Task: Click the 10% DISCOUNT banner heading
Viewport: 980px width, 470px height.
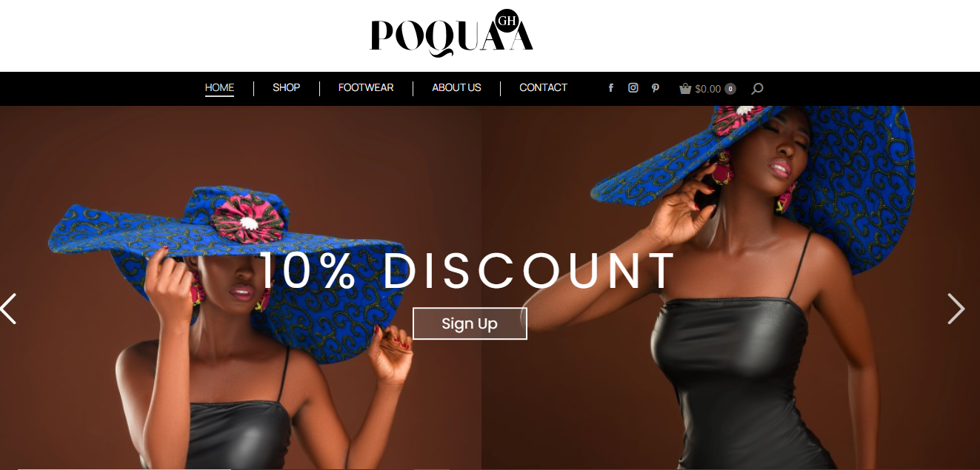Action: [467, 270]
